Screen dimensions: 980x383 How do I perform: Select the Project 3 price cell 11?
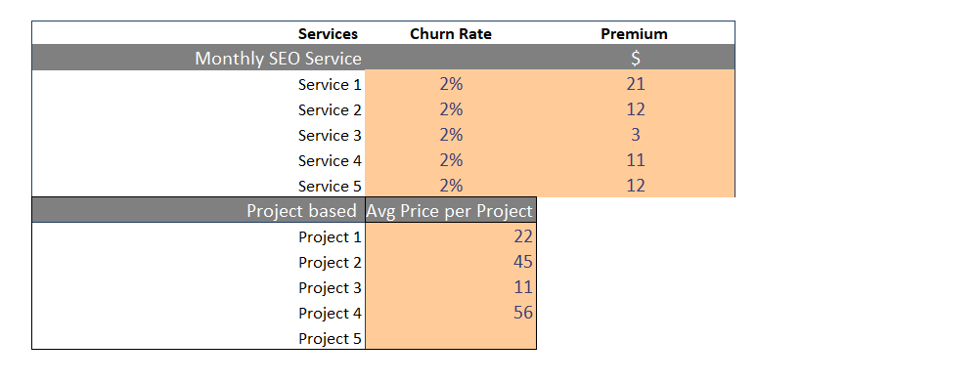pos(451,287)
